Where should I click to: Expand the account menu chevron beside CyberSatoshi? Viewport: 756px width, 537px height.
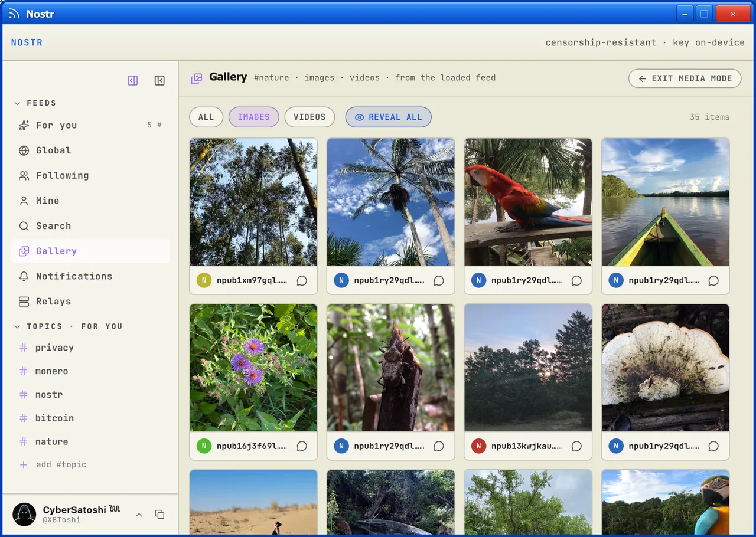[x=139, y=515]
